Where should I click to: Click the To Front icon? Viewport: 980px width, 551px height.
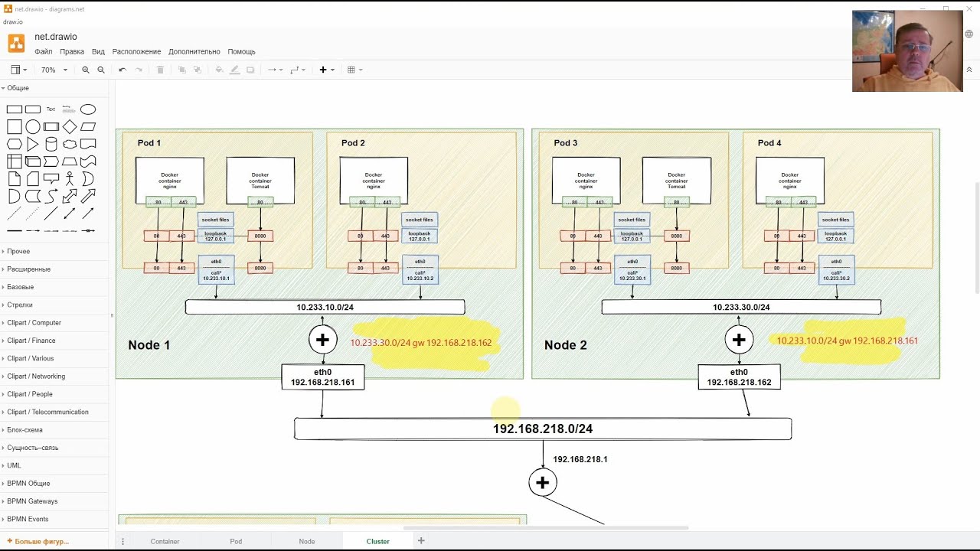point(182,70)
